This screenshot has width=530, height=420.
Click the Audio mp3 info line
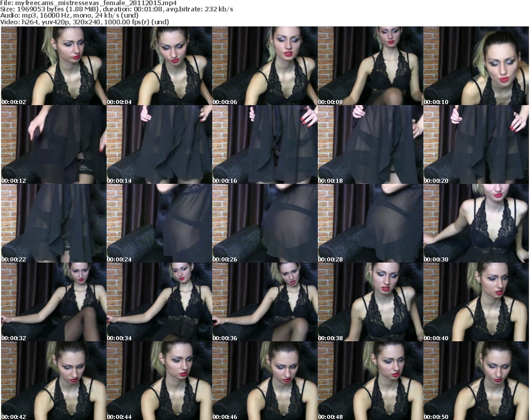(69, 16)
